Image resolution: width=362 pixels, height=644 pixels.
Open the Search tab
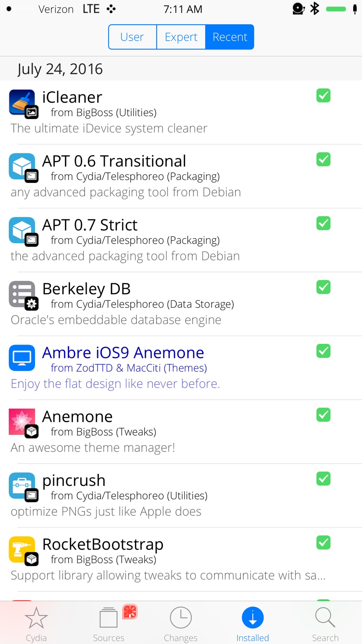pyautogui.click(x=325, y=624)
